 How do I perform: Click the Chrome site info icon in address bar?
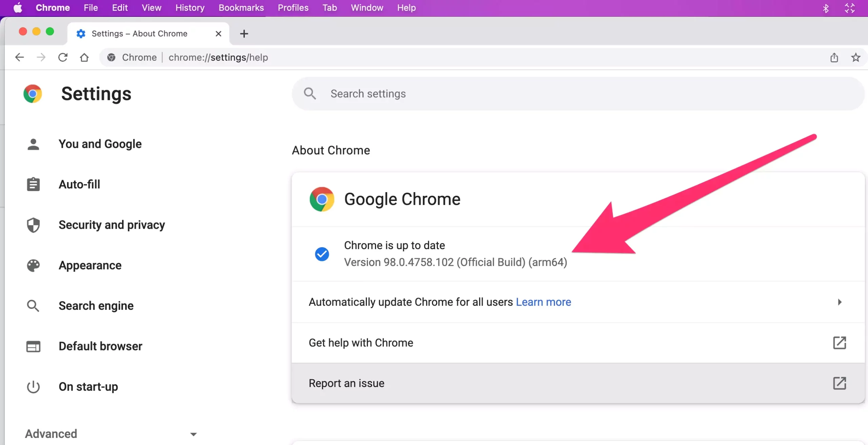click(111, 57)
